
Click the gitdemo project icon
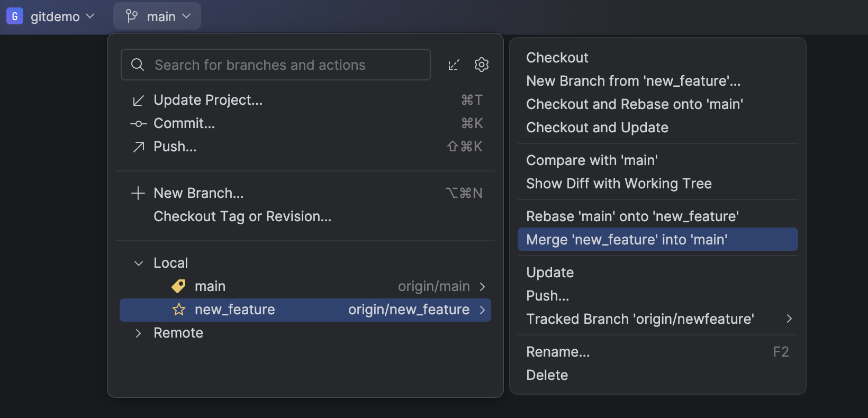pos(15,16)
